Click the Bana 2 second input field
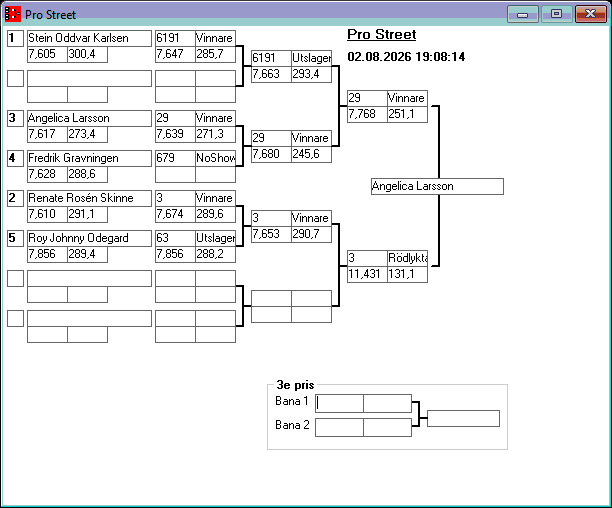Viewport: 612px width, 508px height. point(388,428)
